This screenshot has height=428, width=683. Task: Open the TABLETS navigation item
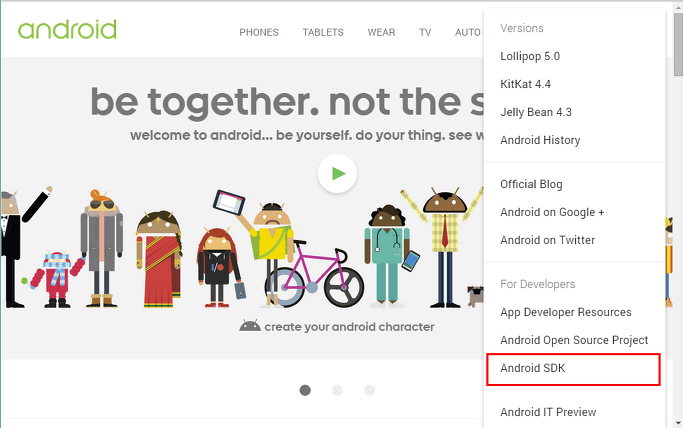pyautogui.click(x=323, y=32)
